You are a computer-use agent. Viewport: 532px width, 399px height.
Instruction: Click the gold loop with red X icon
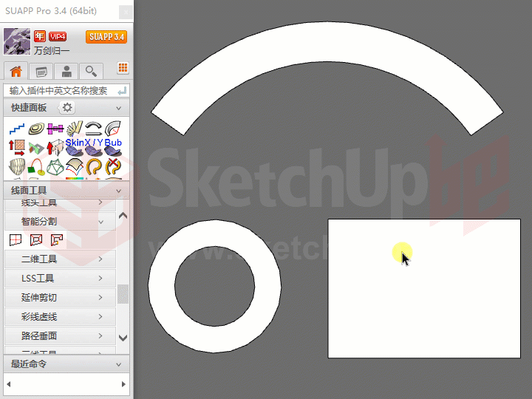coord(113,166)
